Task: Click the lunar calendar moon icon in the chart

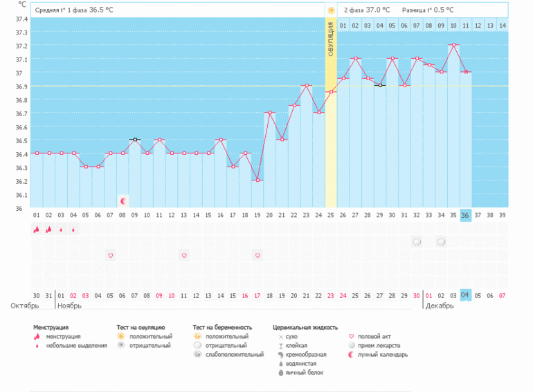Action: coord(123,200)
